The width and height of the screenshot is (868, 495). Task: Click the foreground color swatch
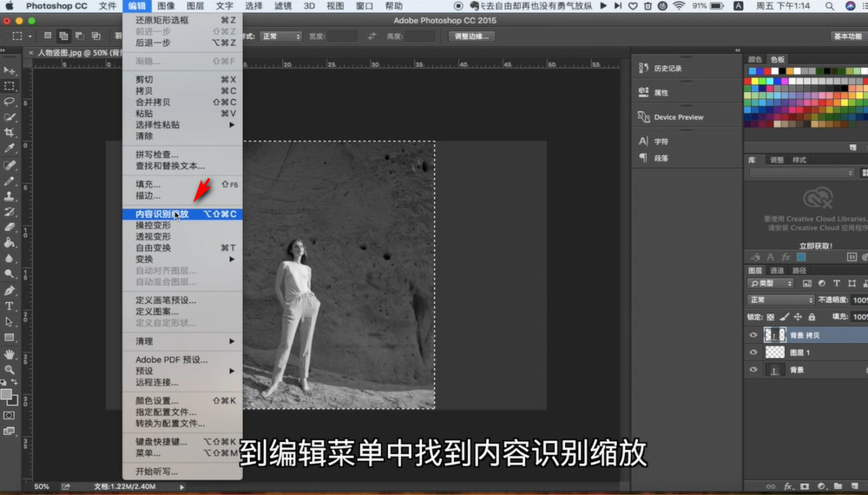coord(5,393)
